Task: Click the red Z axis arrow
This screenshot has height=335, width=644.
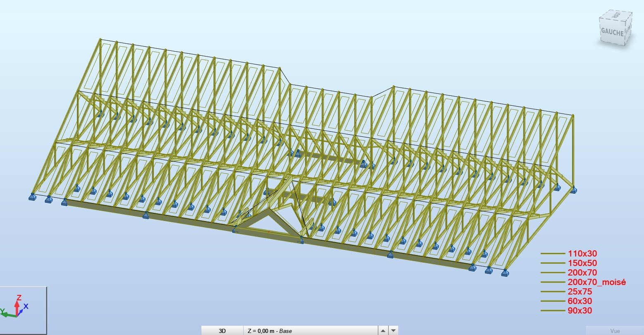Action: (17, 304)
